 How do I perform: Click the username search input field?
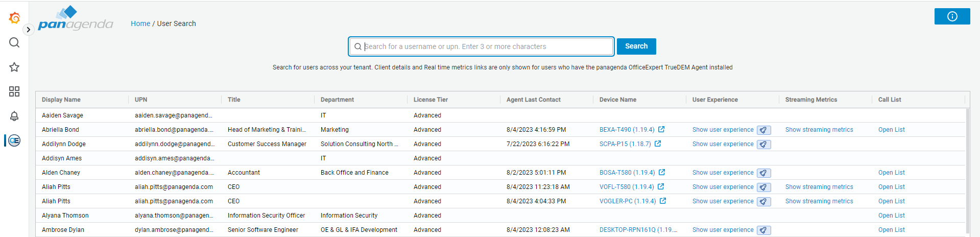485,46
